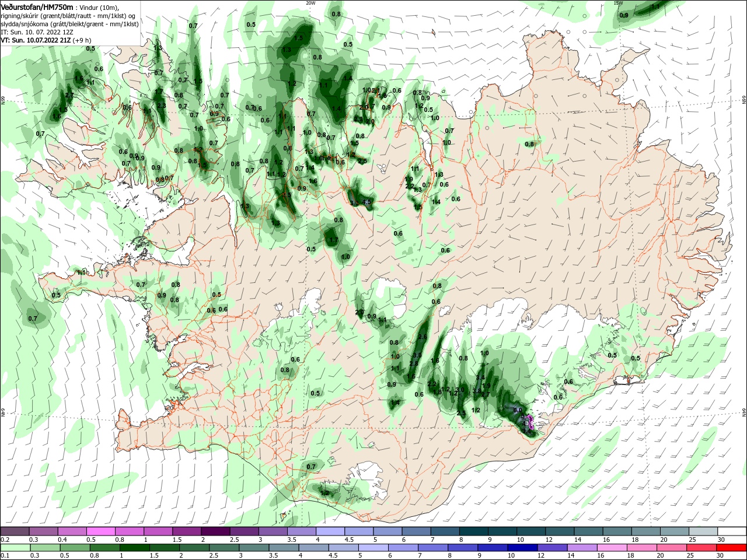Click the light violet swatch labeled 14
This screenshot has height=560, width=747.
click(x=582, y=548)
